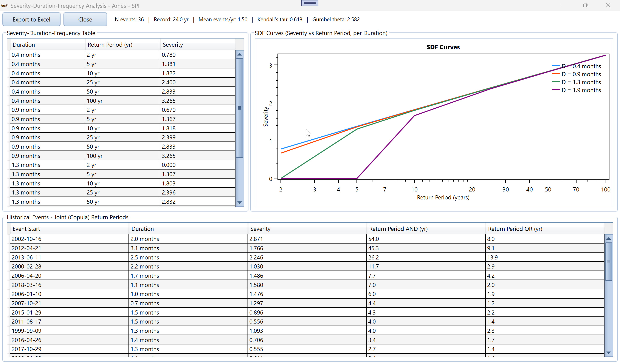Click the 2.400 severity cell
Screen dimensions: 620x364
pos(198,82)
